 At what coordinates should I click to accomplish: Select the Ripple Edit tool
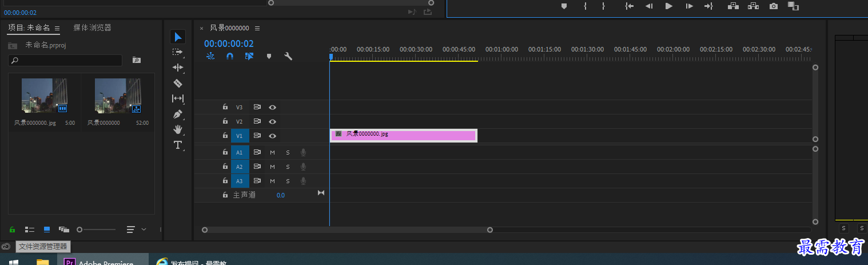[x=178, y=68]
